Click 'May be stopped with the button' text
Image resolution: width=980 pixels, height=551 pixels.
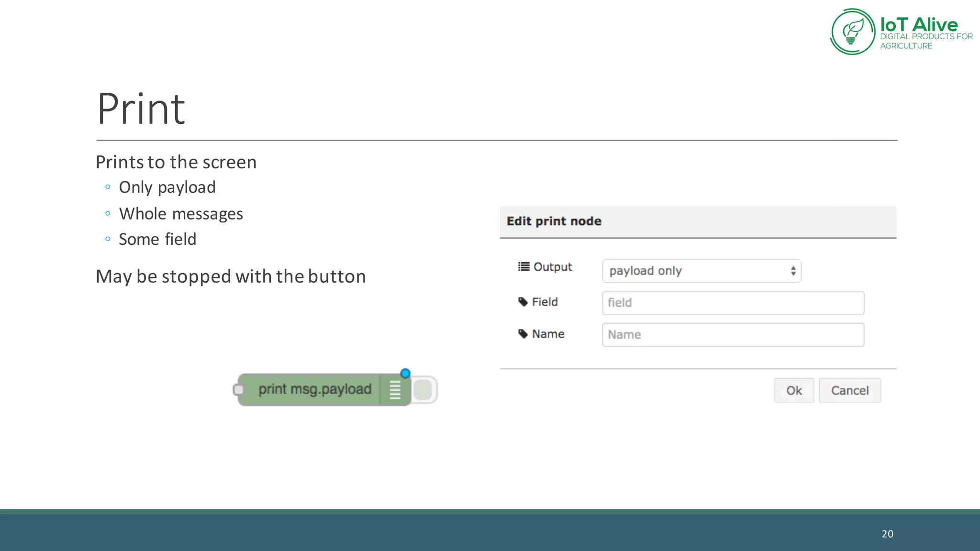click(231, 276)
